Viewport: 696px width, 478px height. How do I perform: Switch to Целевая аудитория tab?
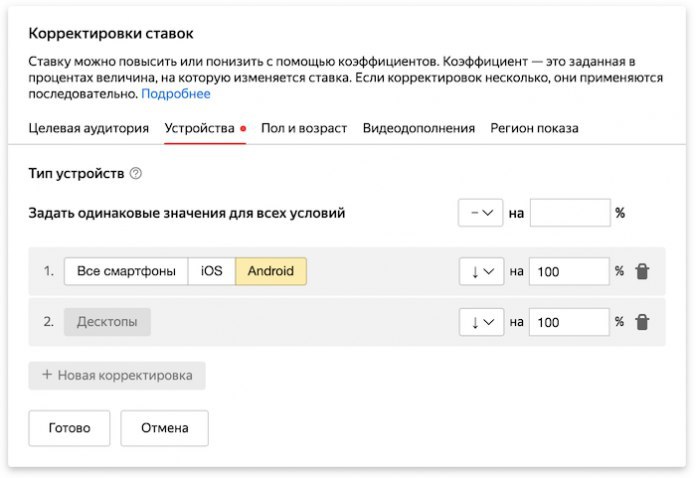coord(88,128)
